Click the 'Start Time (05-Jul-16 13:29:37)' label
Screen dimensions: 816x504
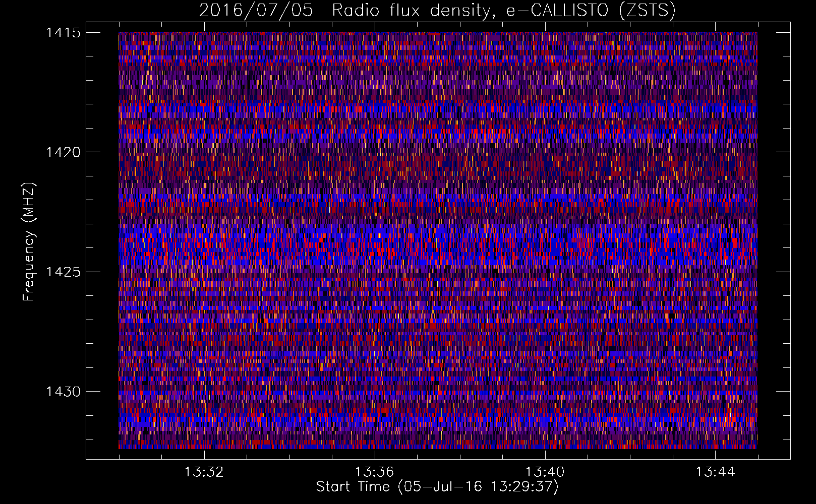(x=437, y=487)
